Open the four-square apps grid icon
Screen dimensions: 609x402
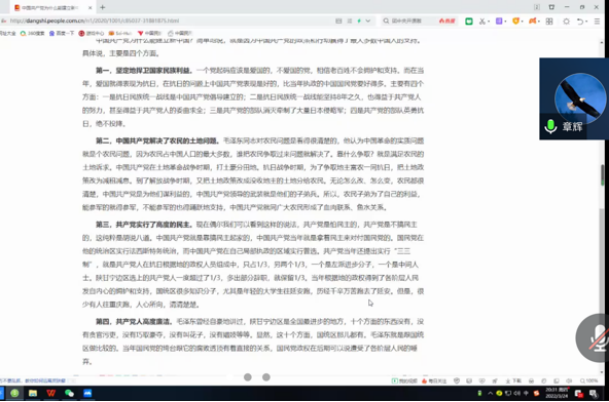(x=549, y=21)
